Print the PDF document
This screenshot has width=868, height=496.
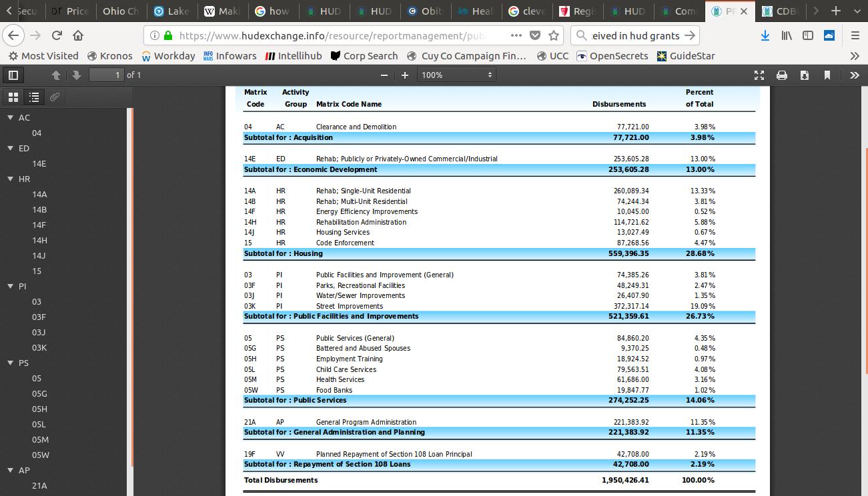(x=782, y=75)
